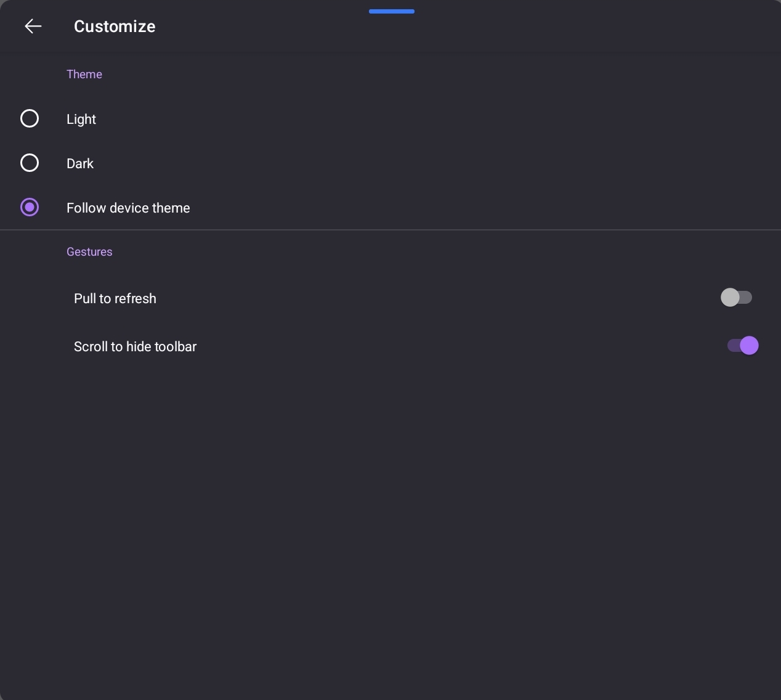Image resolution: width=781 pixels, height=700 pixels.
Task: Click the Theme section header
Action: click(84, 75)
